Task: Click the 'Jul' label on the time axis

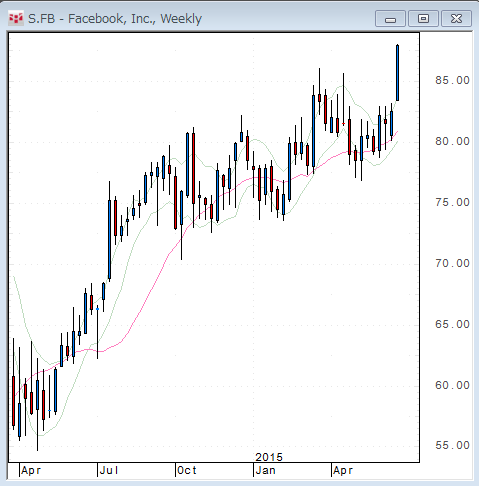Action: pyautogui.click(x=109, y=471)
